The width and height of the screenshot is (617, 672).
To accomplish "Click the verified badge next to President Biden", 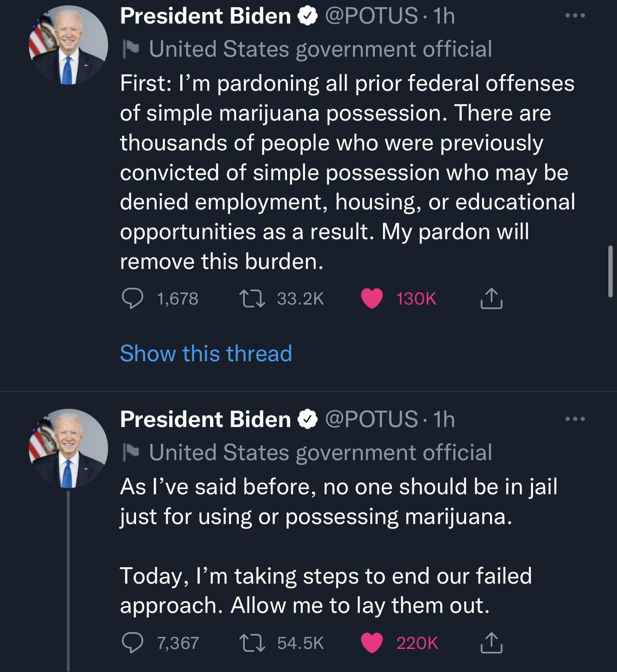I will (306, 15).
